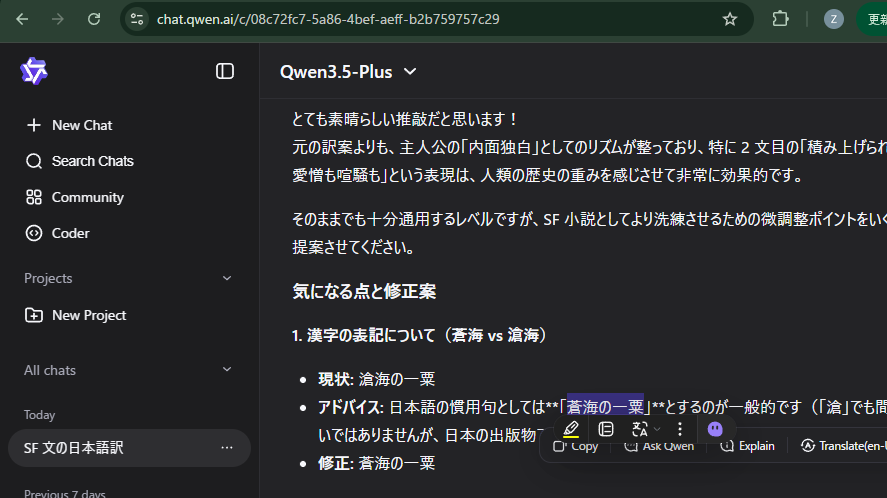Open Search Chats
The height and width of the screenshot is (498, 887).
click(80, 161)
